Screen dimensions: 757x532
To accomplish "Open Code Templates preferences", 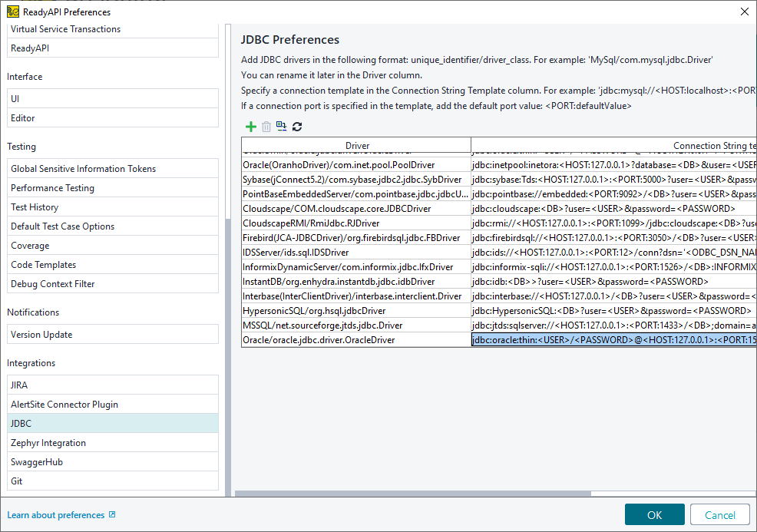I will 113,265.
